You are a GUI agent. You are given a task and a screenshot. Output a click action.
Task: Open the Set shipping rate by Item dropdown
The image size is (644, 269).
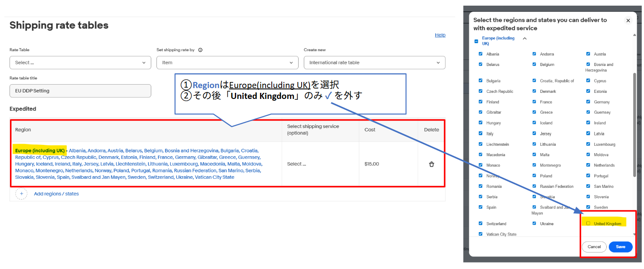point(227,62)
